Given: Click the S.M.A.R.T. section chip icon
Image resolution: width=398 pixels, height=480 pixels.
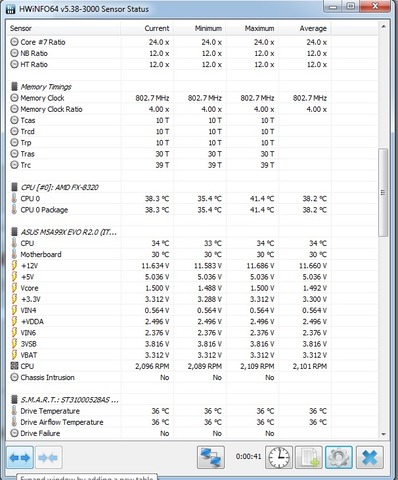Looking at the screenshot, I should pyautogui.click(x=14, y=400).
